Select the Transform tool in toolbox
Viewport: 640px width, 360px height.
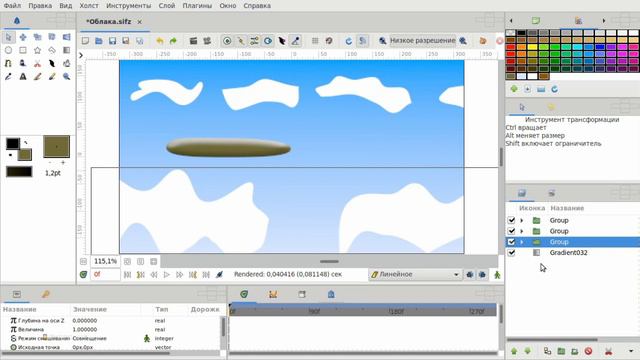coord(9,38)
